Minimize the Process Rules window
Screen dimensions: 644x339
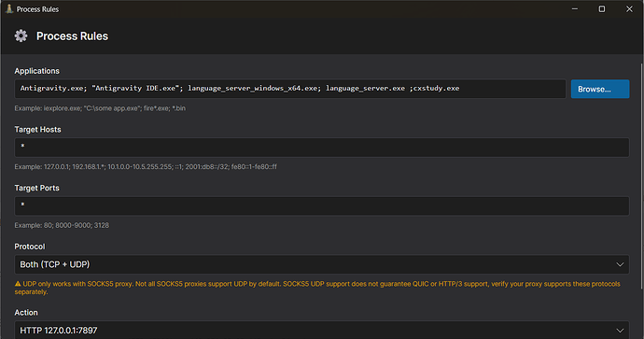tap(575, 8)
